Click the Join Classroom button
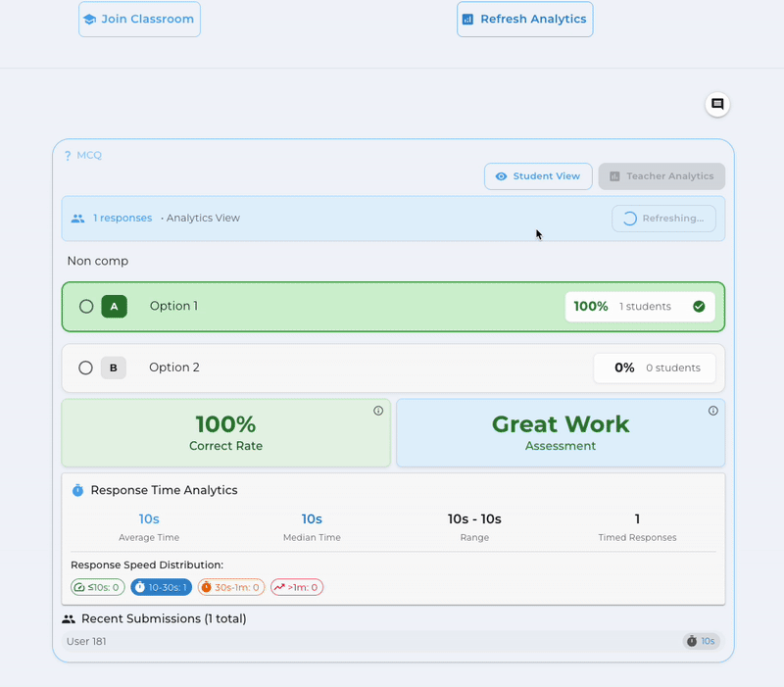Image resolution: width=784 pixels, height=687 pixels. click(139, 18)
